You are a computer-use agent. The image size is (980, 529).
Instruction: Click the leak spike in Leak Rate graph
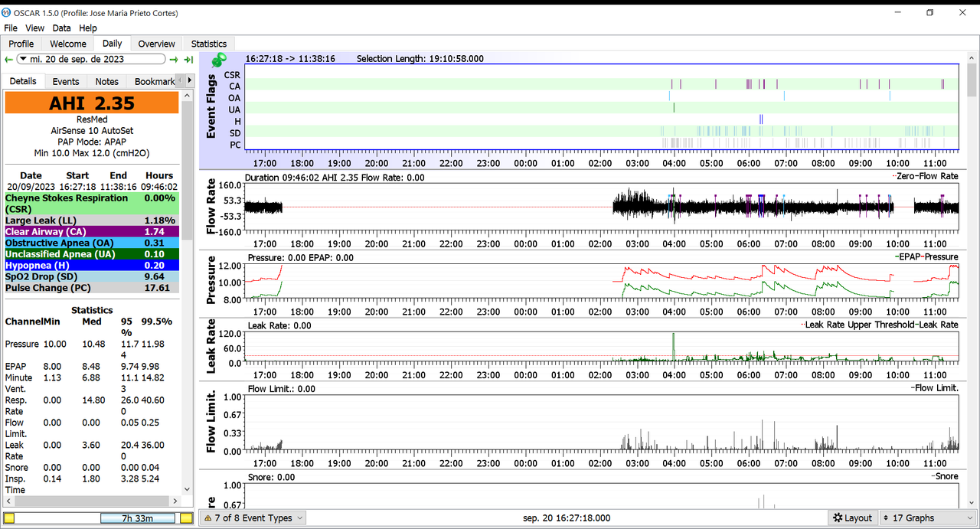(x=674, y=346)
